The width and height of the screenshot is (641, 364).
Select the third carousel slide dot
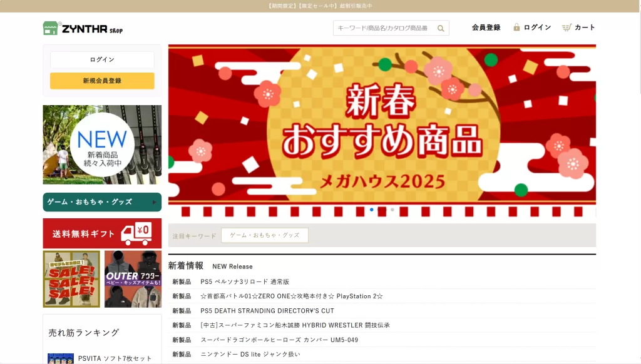[x=392, y=210]
